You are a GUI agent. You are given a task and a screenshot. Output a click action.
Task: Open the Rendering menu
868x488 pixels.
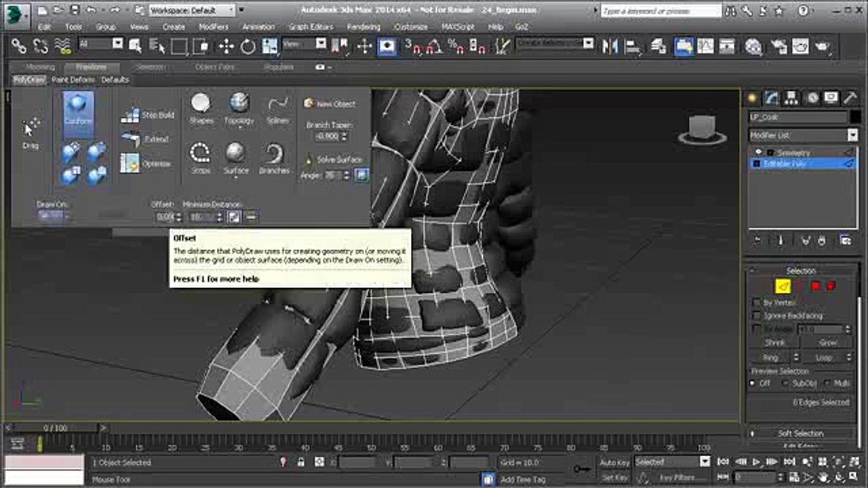click(363, 27)
